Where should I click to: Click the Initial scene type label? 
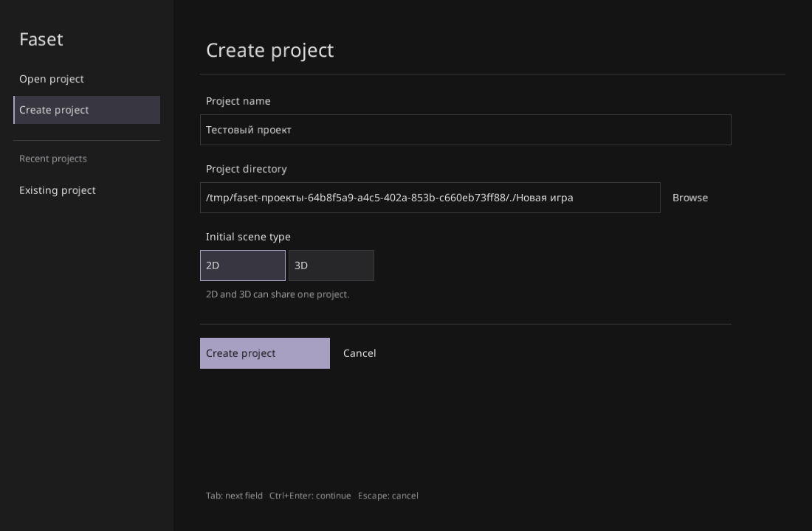tap(248, 237)
